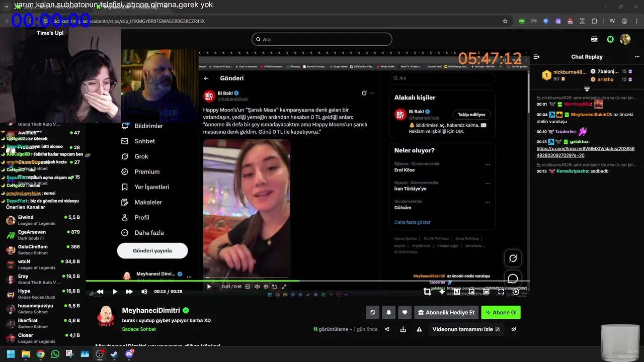The height and width of the screenshot is (362, 644).
Task: Click the green Kick K icon
Action: point(610,39)
